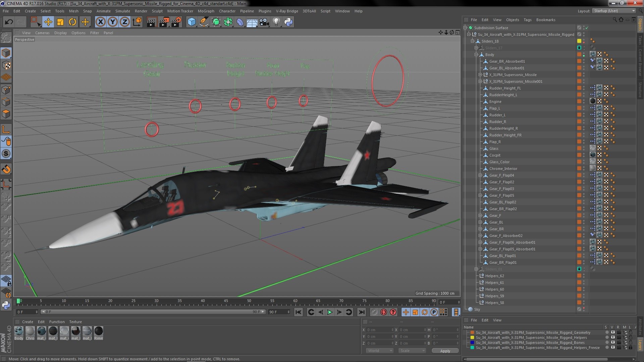Image resolution: width=644 pixels, height=362 pixels.
Task: Open viewport Cameras menu
Action: [x=42, y=33]
